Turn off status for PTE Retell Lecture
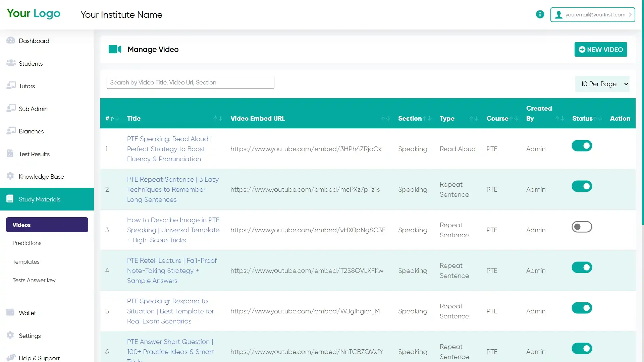The width and height of the screenshot is (644, 362). click(x=582, y=267)
